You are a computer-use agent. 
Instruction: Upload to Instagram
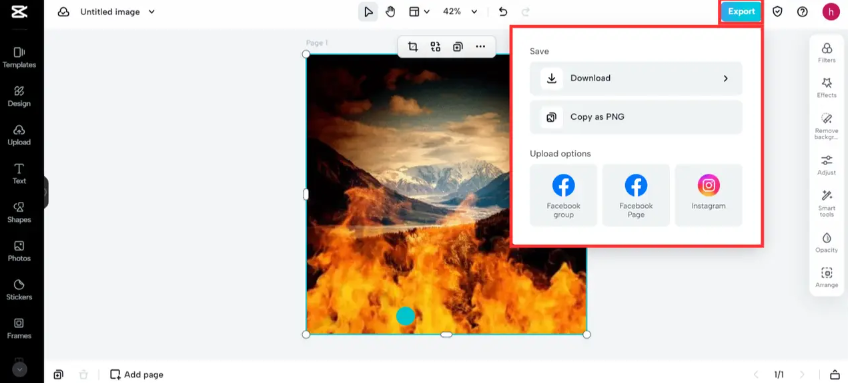point(708,195)
